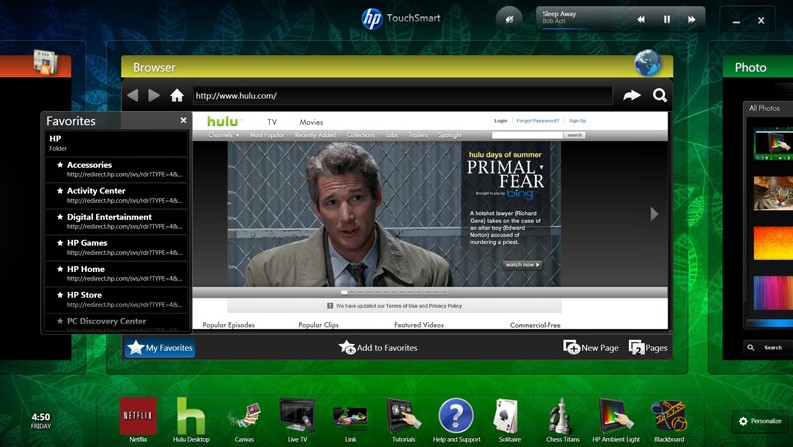
Task: Open the Personalize settings
Action: (760, 421)
